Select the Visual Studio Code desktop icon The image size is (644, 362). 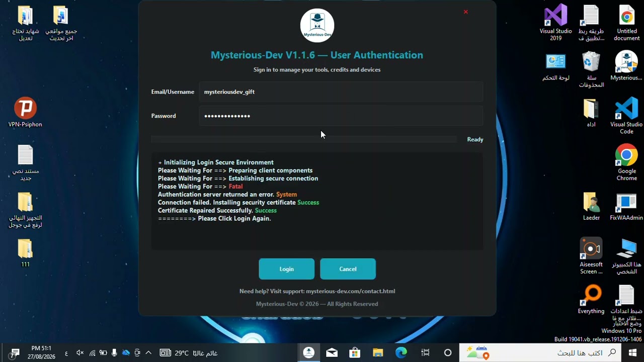(x=626, y=116)
